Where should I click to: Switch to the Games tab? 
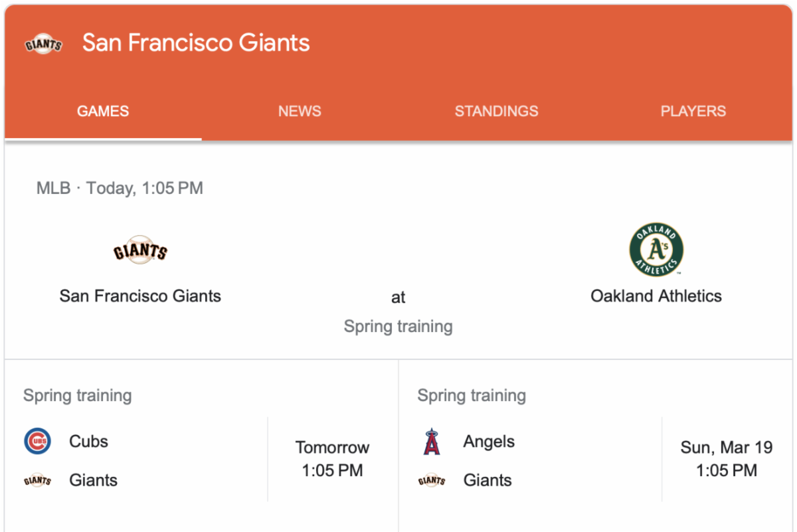tap(103, 112)
